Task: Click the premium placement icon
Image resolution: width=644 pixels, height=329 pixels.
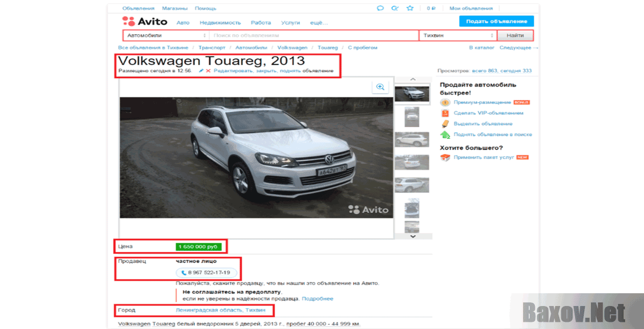Action: (x=445, y=103)
